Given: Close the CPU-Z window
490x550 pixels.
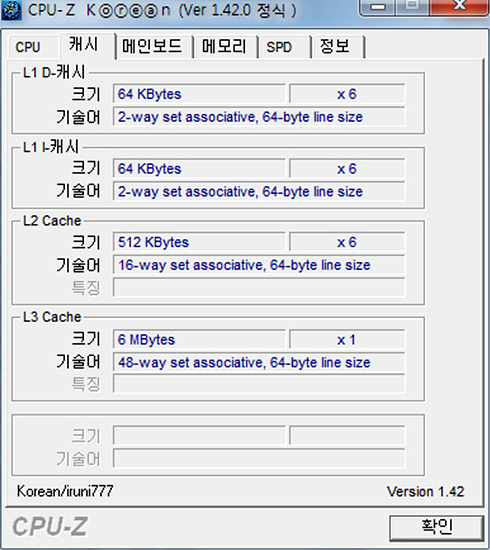Looking at the screenshot, I should [459, 7].
